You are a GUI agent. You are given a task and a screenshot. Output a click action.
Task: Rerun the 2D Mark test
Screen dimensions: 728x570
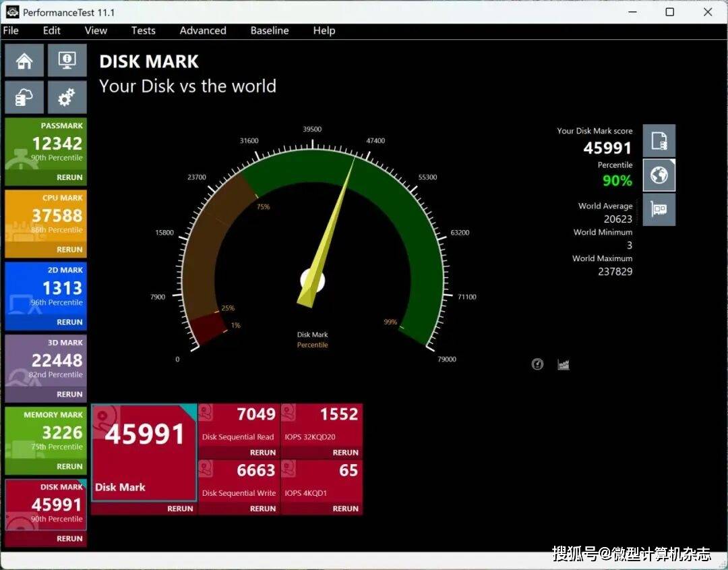click(69, 322)
